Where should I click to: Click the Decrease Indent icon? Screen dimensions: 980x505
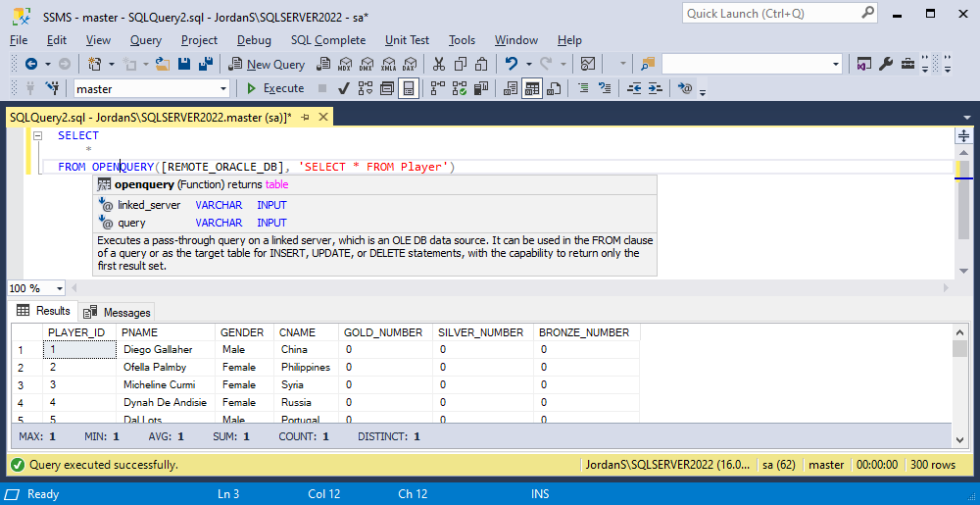(634, 89)
